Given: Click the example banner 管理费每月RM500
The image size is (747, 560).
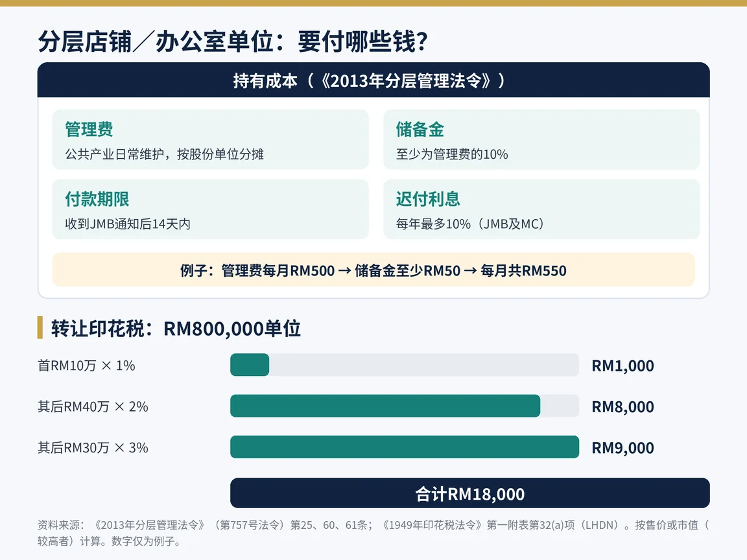Looking at the screenshot, I should (x=373, y=270).
